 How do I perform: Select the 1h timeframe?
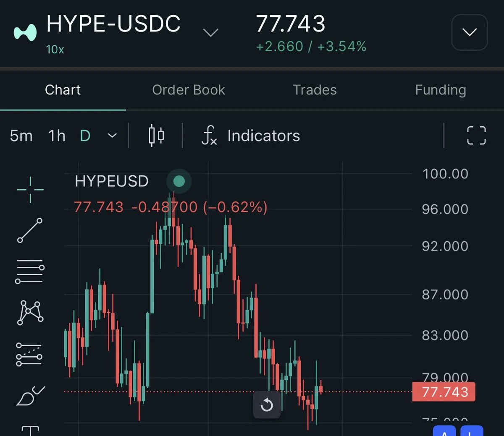click(57, 136)
